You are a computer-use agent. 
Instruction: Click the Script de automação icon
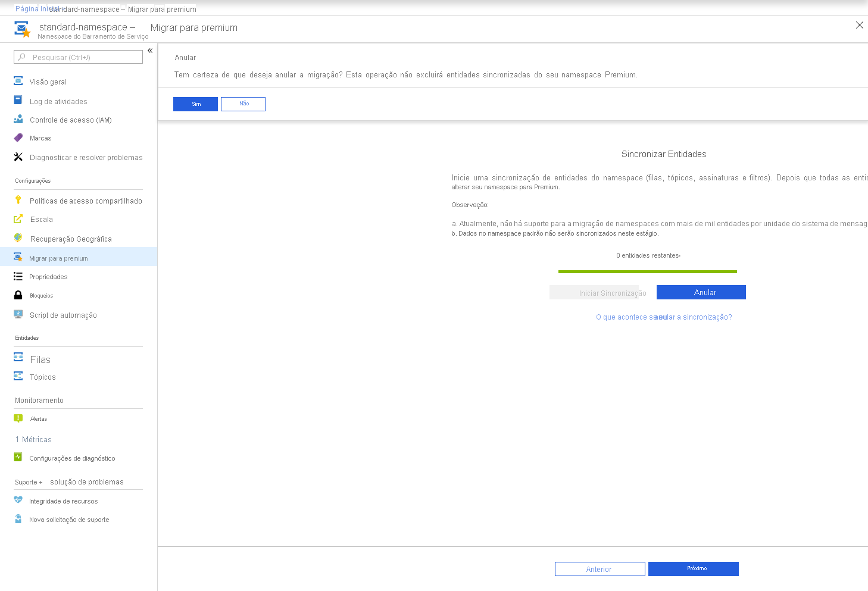coord(18,314)
